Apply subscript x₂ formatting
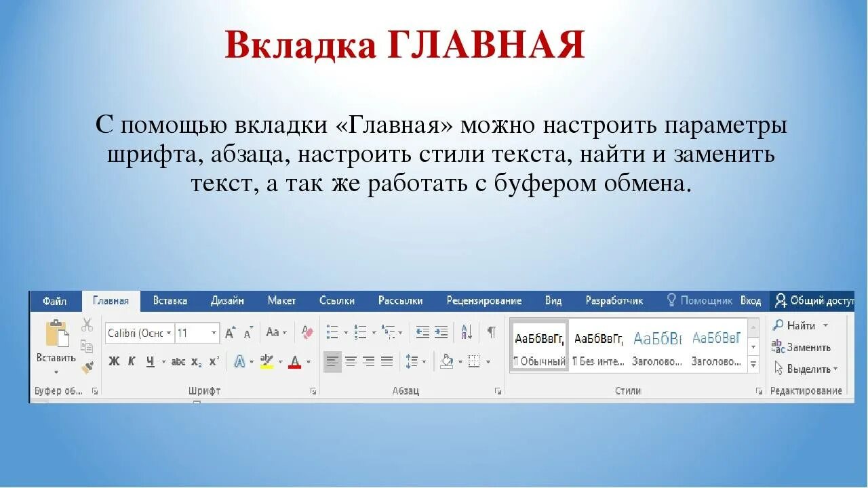Image resolution: width=868 pixels, height=488 pixels. [196, 362]
